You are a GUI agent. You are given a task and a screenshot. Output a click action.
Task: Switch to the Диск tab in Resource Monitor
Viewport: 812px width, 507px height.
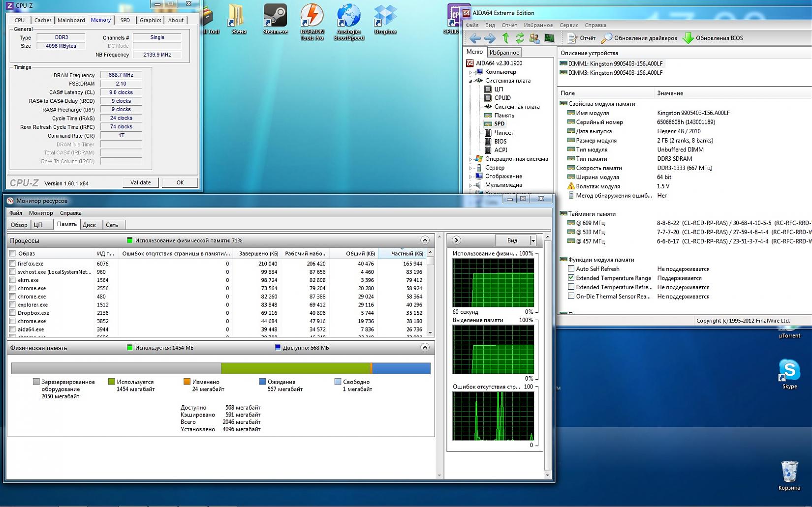coord(89,225)
